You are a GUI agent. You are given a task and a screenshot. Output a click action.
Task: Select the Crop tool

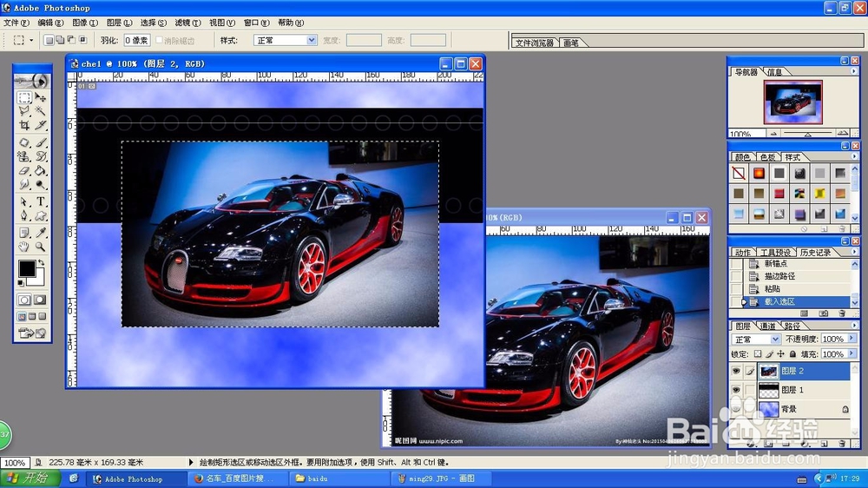click(23, 125)
